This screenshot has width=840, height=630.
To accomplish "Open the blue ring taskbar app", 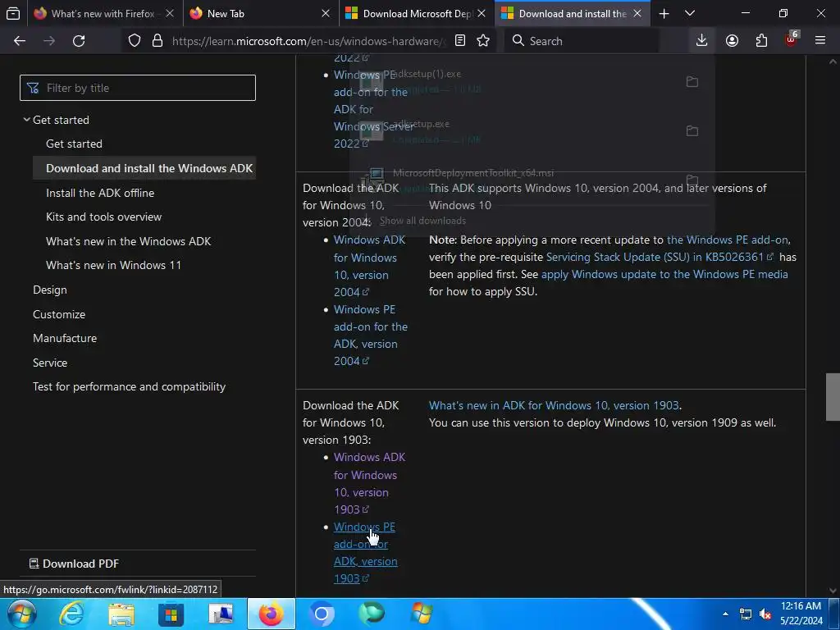I will click(x=322, y=614).
